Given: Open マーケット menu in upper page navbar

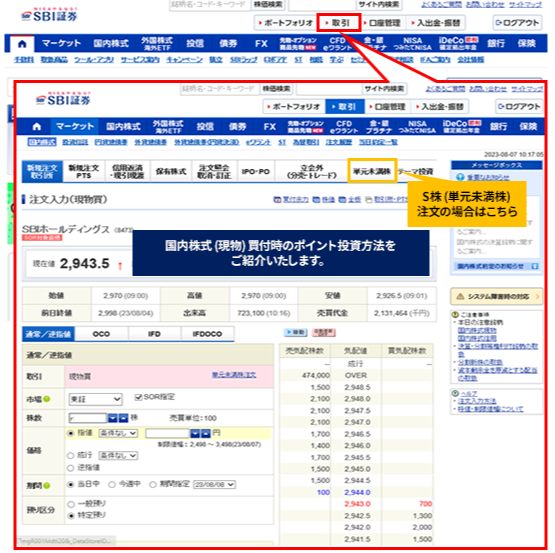Looking at the screenshot, I should coord(61,44).
